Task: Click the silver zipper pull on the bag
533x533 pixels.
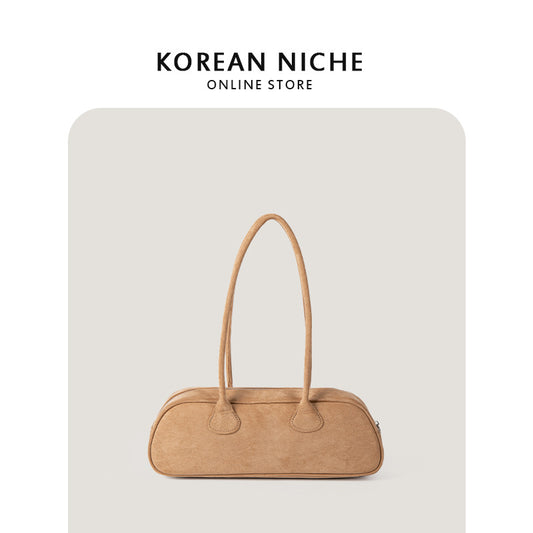Action: 377,425
